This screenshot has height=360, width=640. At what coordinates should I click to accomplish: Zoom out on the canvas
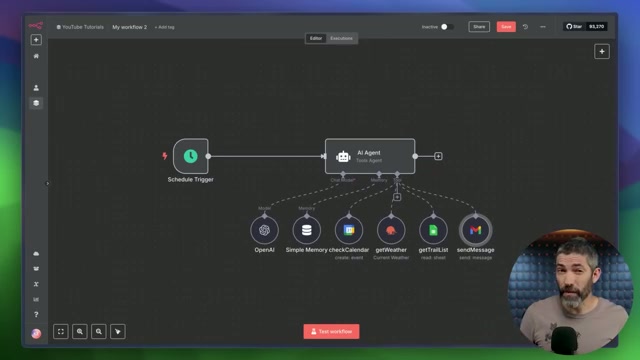pos(99,331)
